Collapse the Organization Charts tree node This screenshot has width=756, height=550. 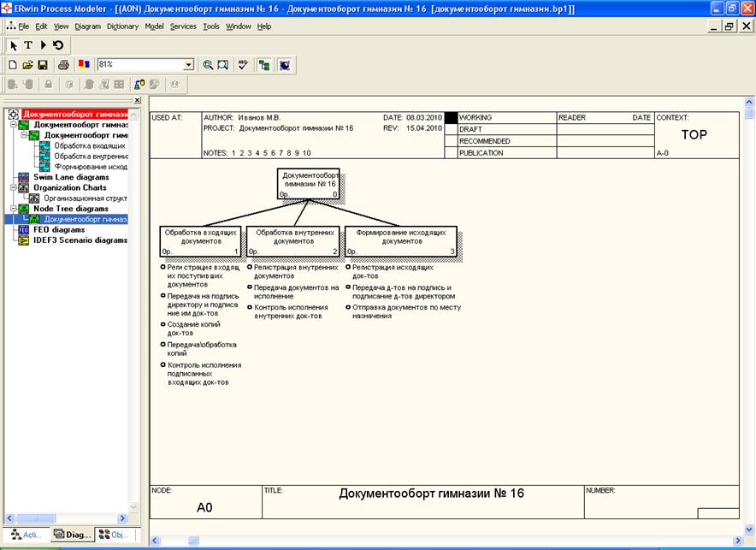[14, 187]
